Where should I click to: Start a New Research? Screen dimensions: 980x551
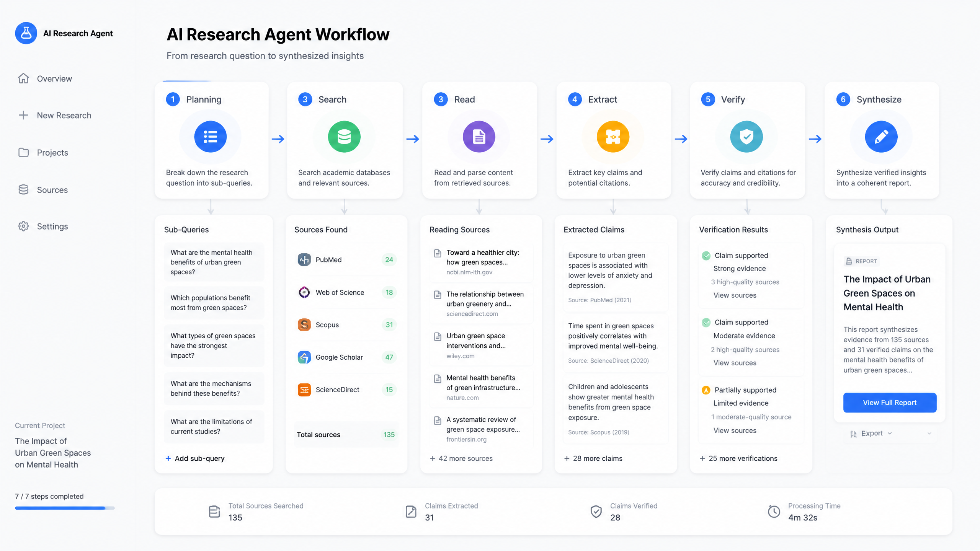click(x=55, y=115)
